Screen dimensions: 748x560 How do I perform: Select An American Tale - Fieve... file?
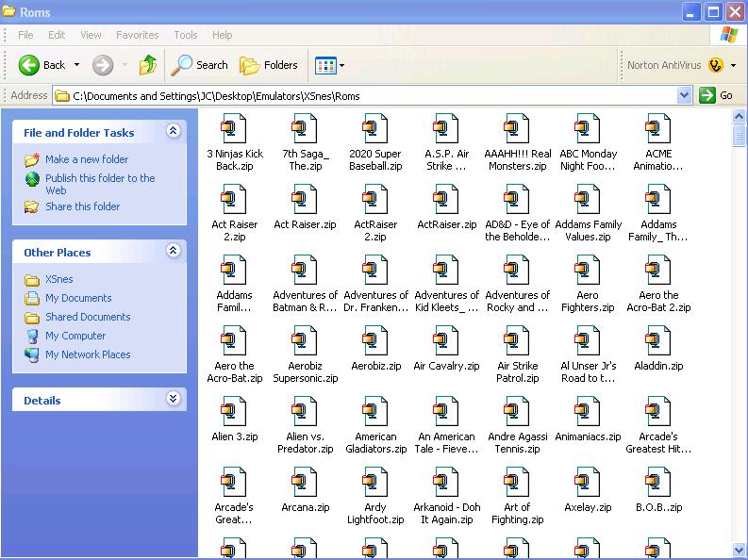point(446,425)
